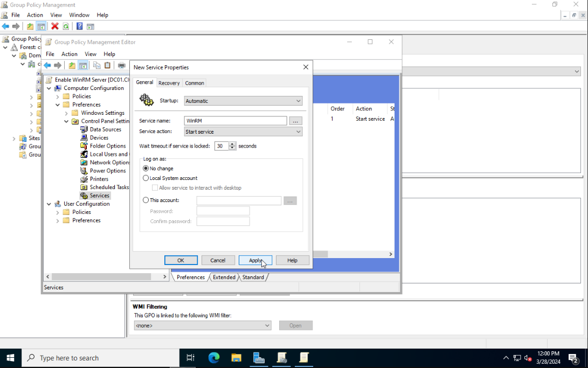This screenshot has width=588, height=368.
Task: Select This account radio button
Action: tap(146, 200)
